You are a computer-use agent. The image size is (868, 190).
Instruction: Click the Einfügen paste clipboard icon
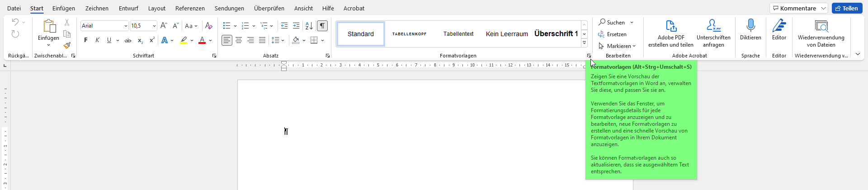(49, 26)
